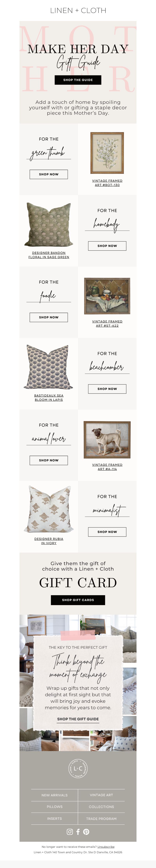
Task: Click the Linen + Cloth header logo
Action: [78, 11]
